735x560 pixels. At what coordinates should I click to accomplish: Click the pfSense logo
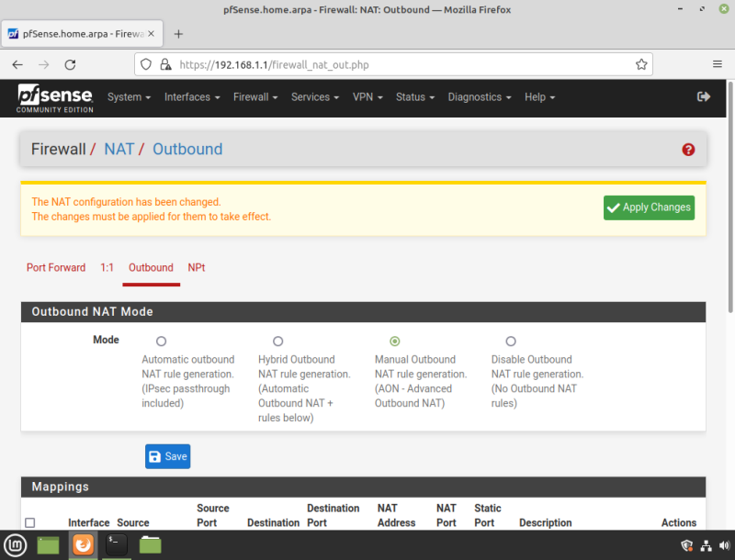tap(55, 98)
